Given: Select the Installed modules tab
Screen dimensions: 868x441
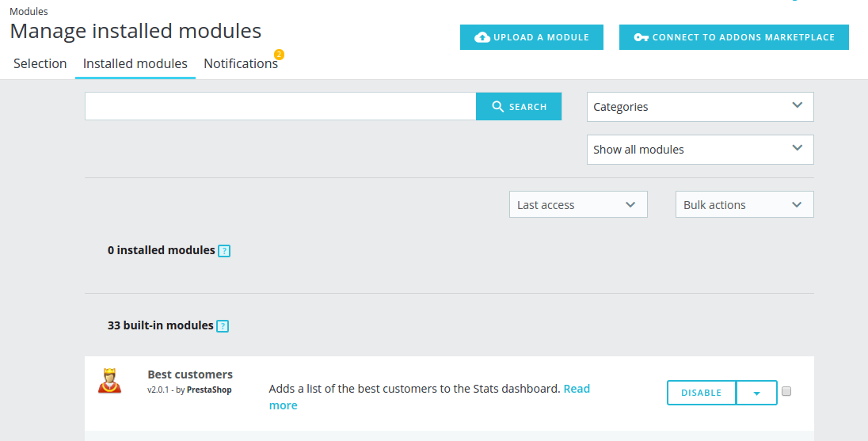Looking at the screenshot, I should 135,63.
